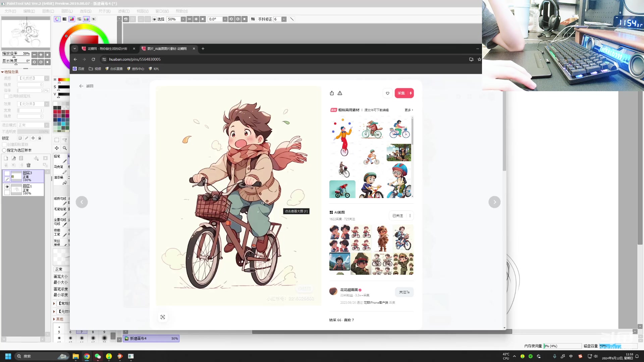Click the red 采集 collect button
Image resolution: width=644 pixels, height=362 pixels.
tap(404, 93)
